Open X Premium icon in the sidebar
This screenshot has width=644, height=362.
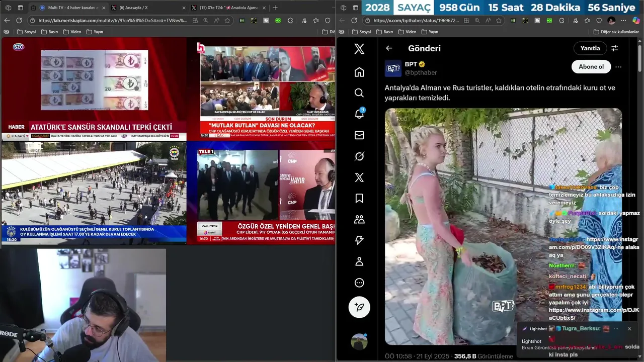359,177
